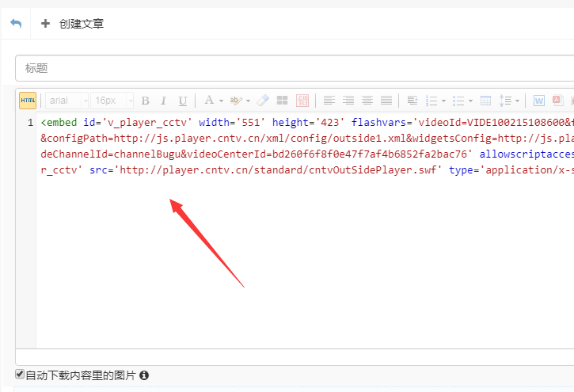Screen dimensions: 574x392
Task: Click the back arrow icon
Action: click(x=16, y=24)
